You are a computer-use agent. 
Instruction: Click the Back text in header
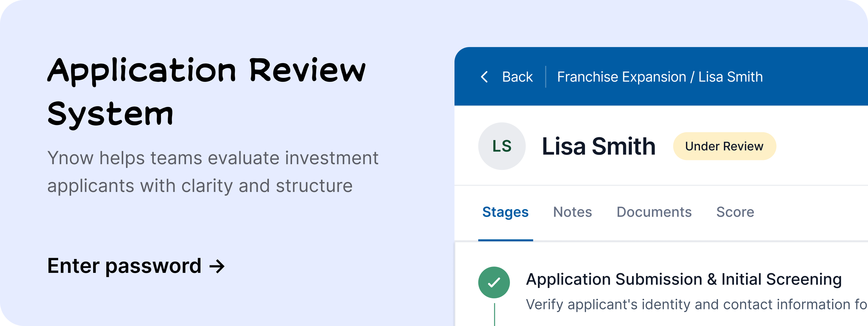point(517,77)
